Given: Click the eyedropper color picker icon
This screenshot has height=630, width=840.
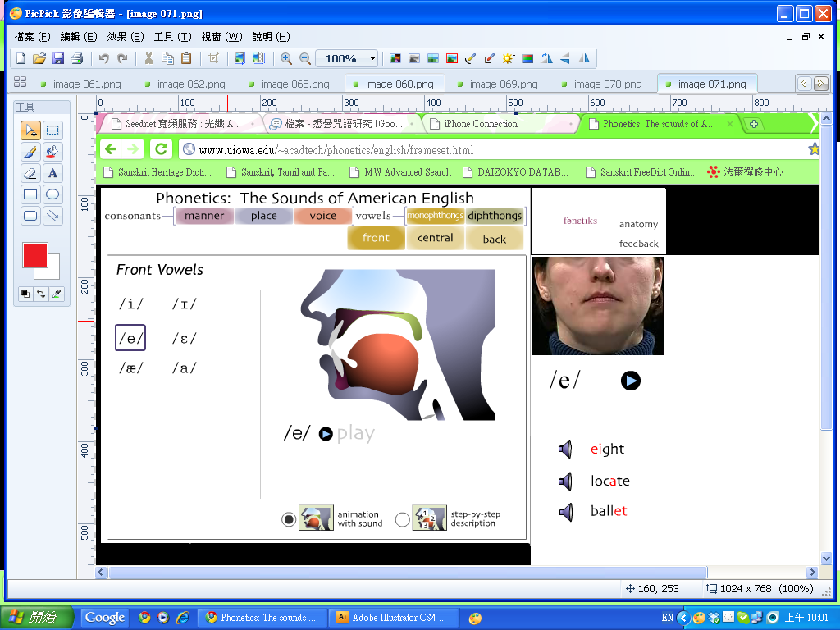Looking at the screenshot, I should [57, 293].
